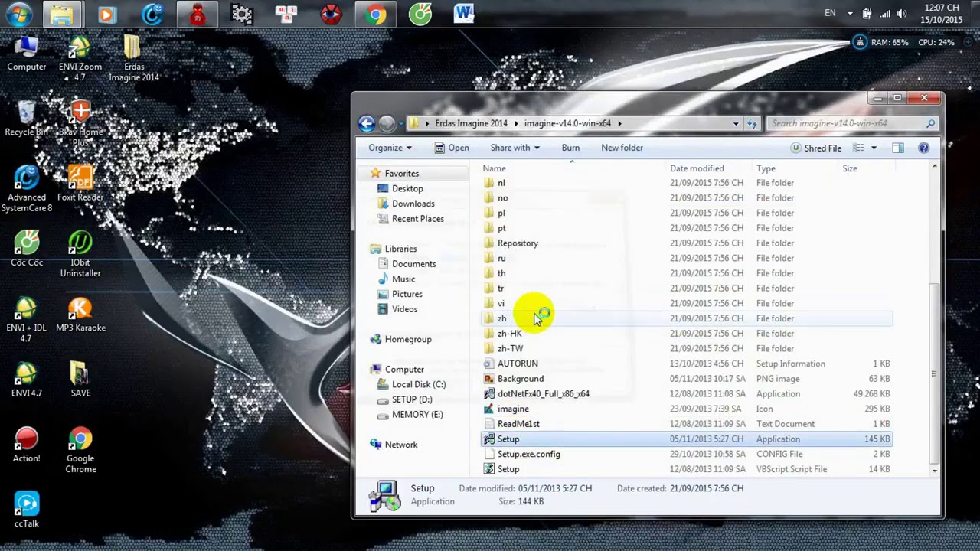Viewport: 980px width, 551px height.
Task: Select MEMORY (E:) drive
Action: [416, 415]
